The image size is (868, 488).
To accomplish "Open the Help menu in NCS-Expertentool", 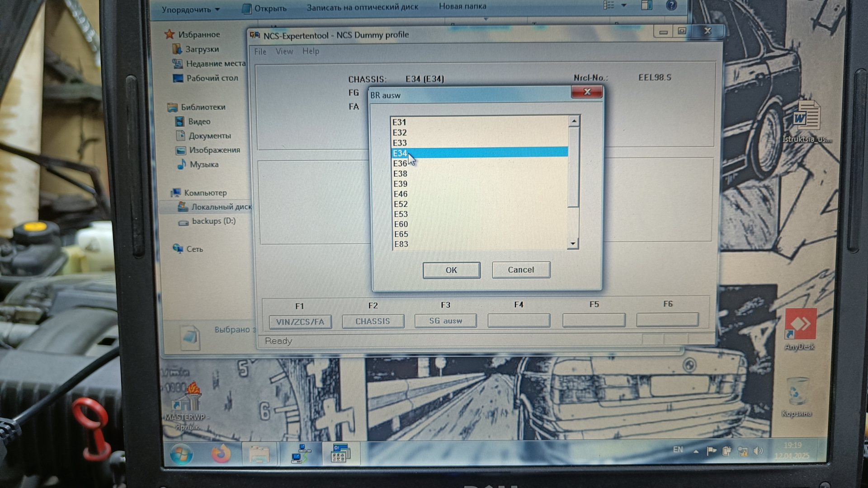I will tap(311, 51).
